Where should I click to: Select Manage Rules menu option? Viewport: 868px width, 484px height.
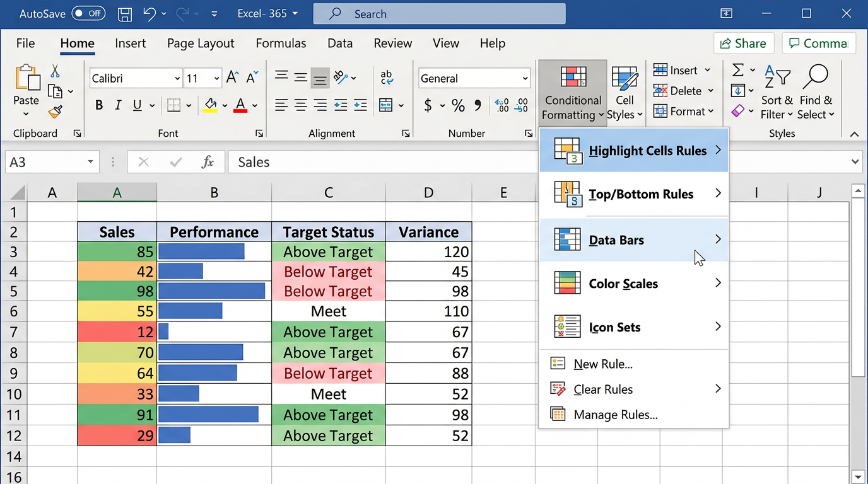pyautogui.click(x=615, y=415)
